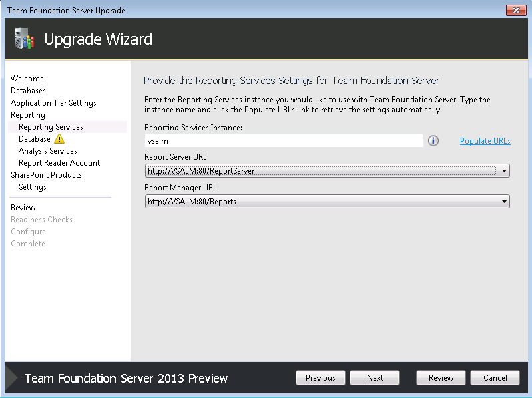Click the info icon beside instance field
This screenshot has height=398, width=532.
pyautogui.click(x=433, y=140)
